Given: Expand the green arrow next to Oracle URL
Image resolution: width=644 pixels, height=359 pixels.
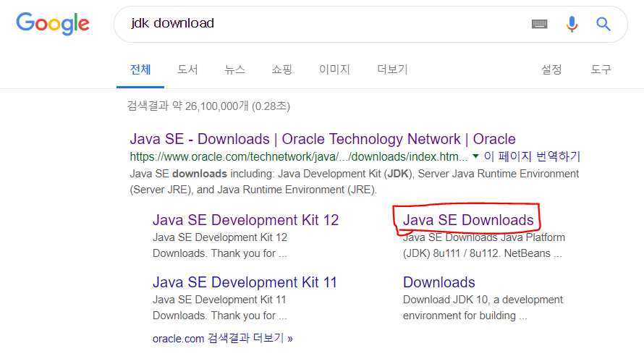Looking at the screenshot, I should coord(475,156).
